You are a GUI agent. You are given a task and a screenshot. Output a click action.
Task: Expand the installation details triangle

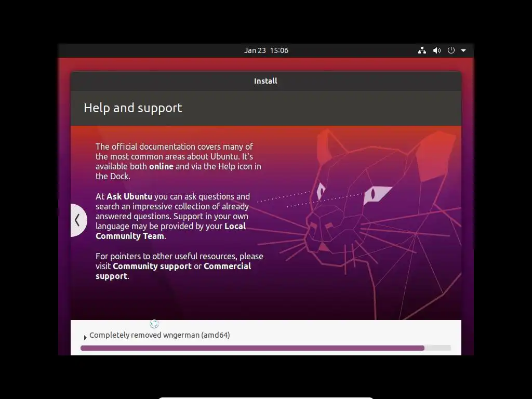[x=85, y=337]
